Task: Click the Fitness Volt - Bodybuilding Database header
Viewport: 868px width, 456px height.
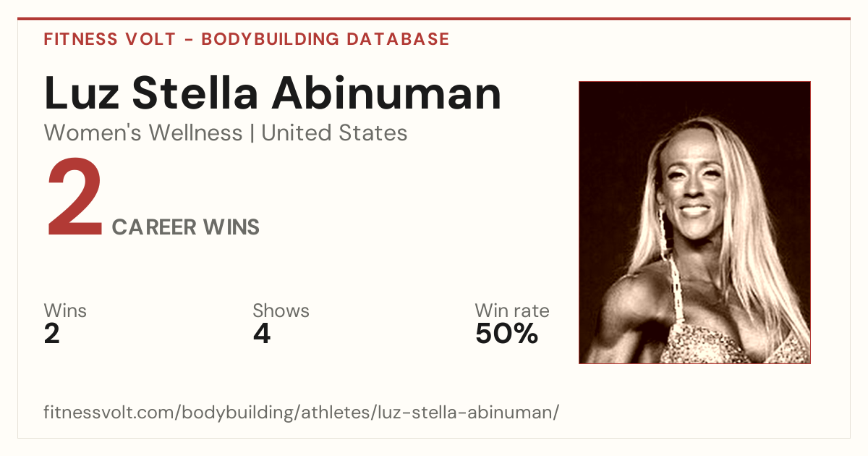Action: (x=247, y=39)
